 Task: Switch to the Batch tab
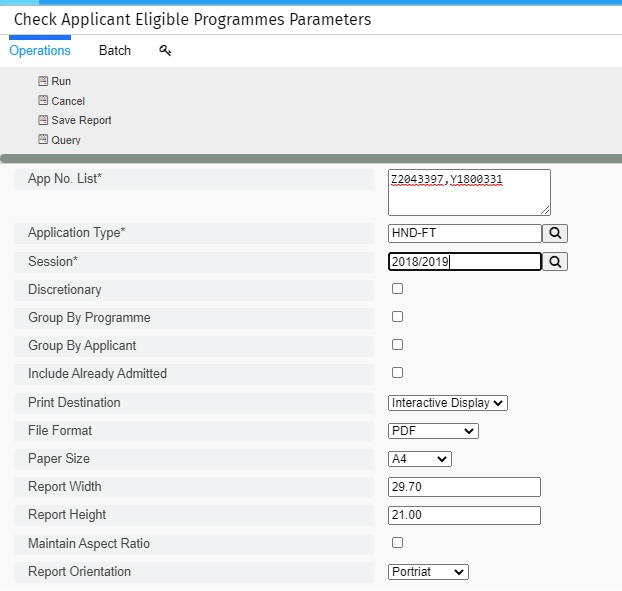(115, 50)
